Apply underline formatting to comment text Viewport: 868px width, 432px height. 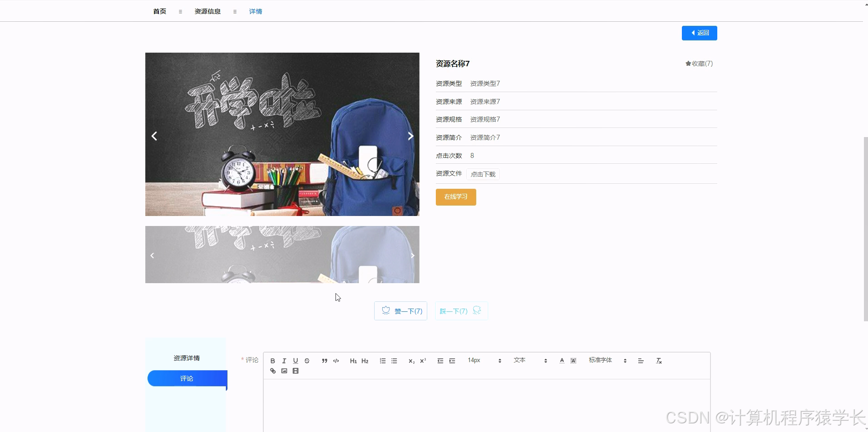295,360
